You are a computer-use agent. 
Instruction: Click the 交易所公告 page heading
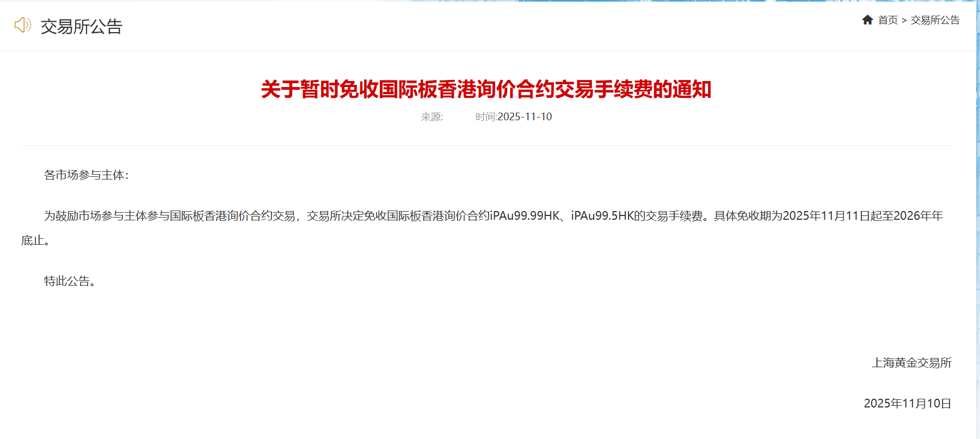pyautogui.click(x=82, y=26)
